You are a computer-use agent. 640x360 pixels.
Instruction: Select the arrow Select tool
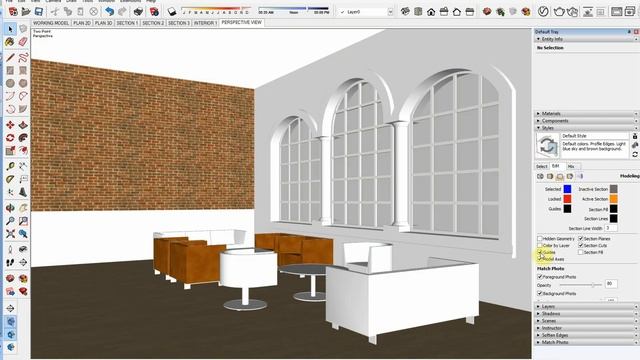coord(10,29)
